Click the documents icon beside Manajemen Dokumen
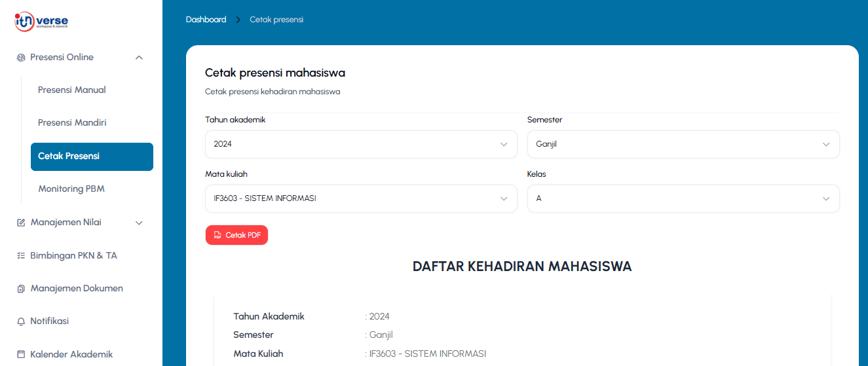The image size is (868, 366). pos(21,289)
